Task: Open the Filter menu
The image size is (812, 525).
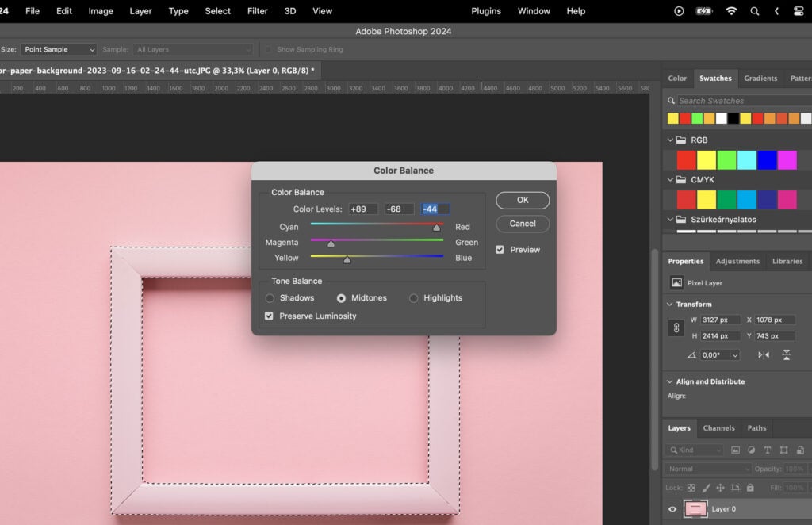Action: pyautogui.click(x=258, y=11)
